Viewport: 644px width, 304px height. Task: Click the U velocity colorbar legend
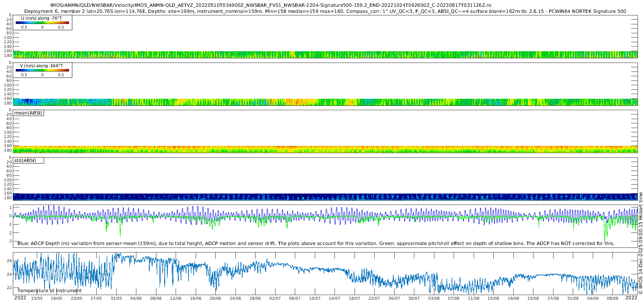(42, 23)
